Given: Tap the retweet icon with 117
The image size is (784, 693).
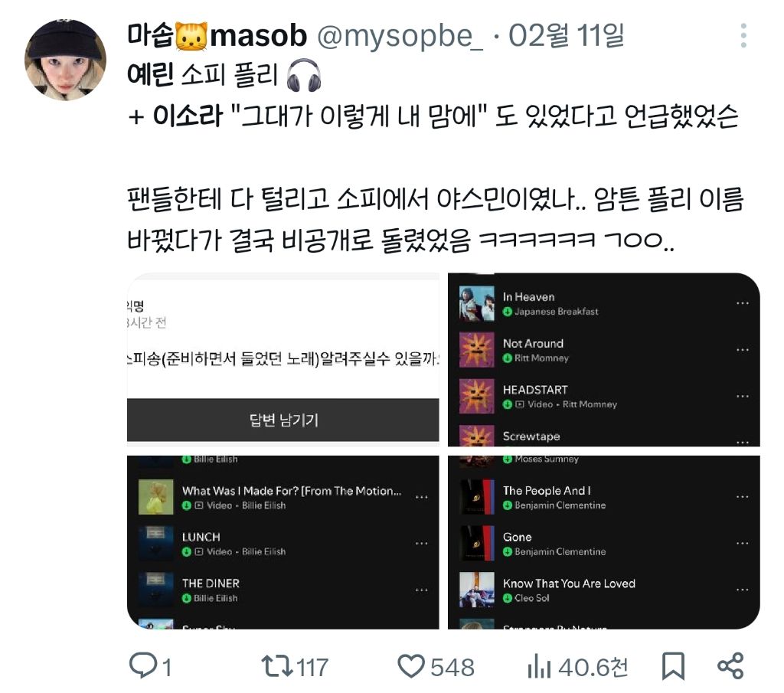Looking at the screenshot, I should pyautogui.click(x=277, y=665).
